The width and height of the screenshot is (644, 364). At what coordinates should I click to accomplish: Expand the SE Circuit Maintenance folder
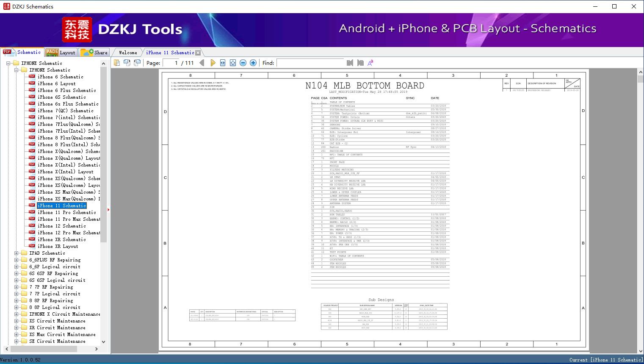point(17,341)
